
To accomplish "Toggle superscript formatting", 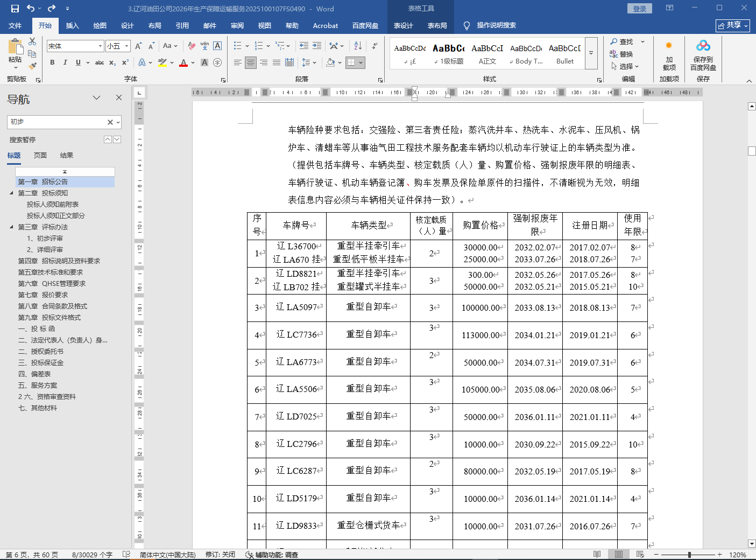I will point(125,62).
